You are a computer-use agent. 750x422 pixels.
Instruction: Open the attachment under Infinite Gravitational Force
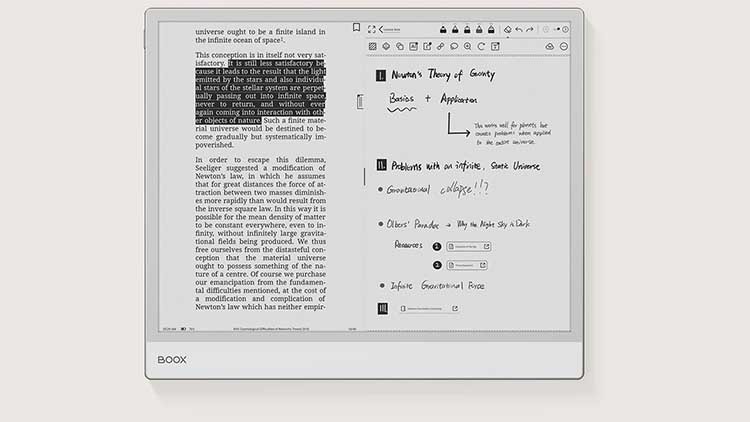[x=428, y=309]
